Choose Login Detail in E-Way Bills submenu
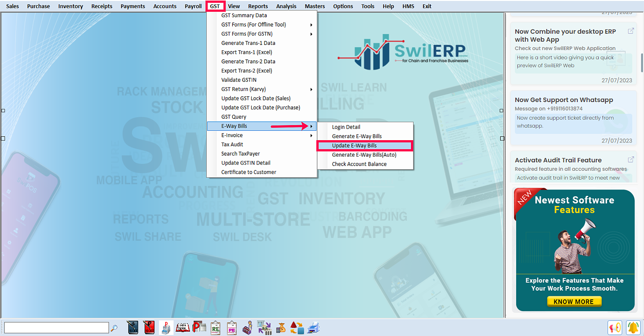Screen dimensions: 644x336 tap(365, 127)
